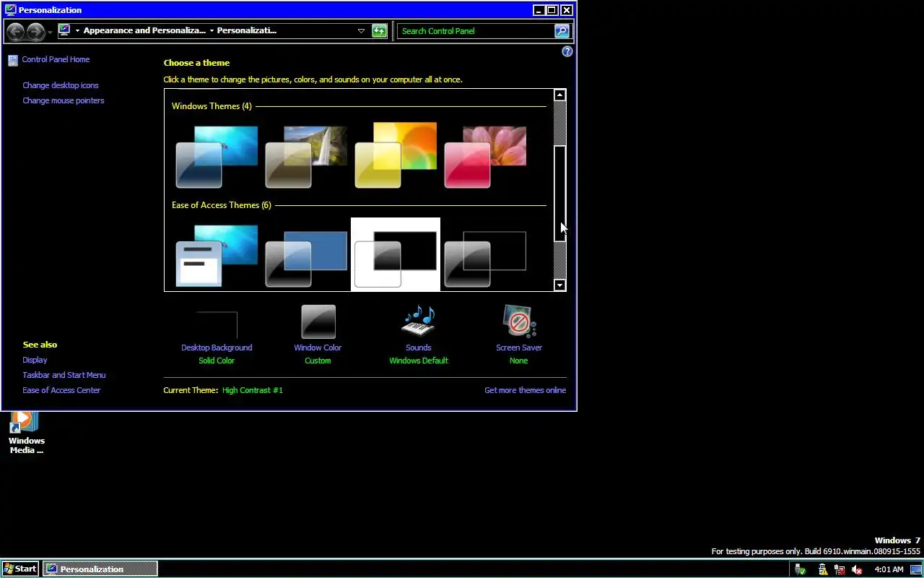Select the highlighted High Contrast #1 theme
The image size is (924, 578).
point(396,254)
